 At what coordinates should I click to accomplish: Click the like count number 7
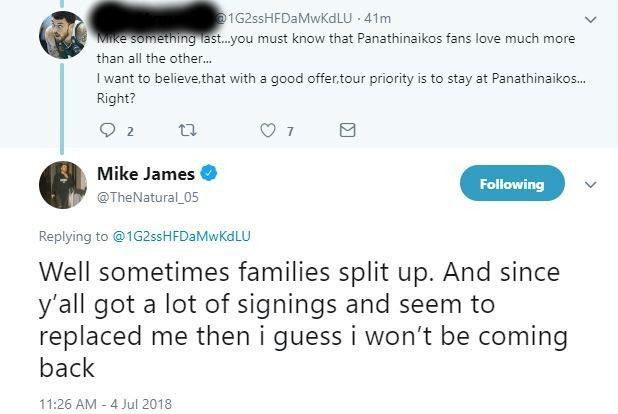[x=289, y=131]
